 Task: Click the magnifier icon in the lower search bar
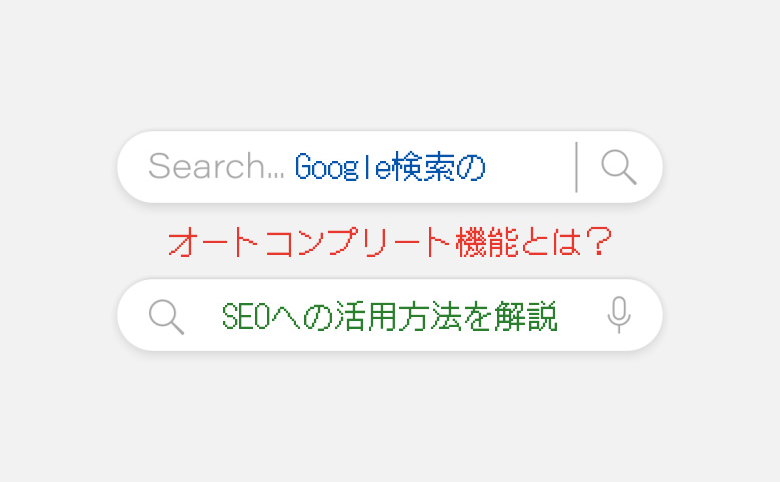point(166,317)
